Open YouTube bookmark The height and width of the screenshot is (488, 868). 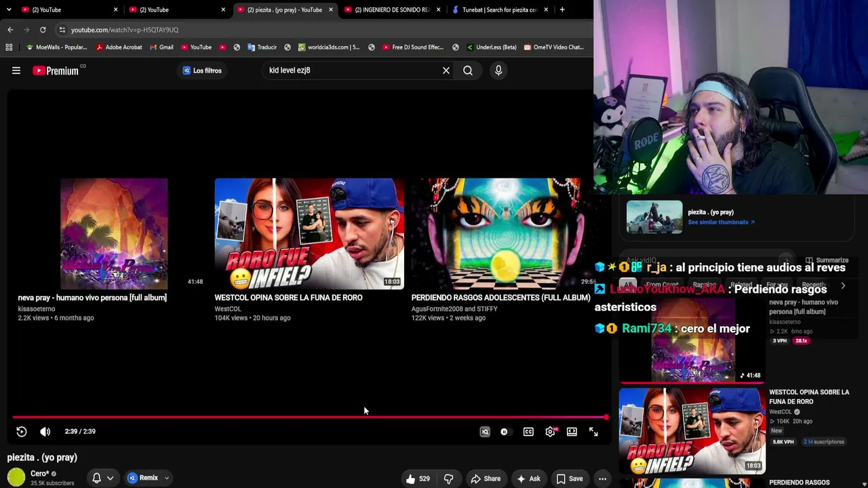tap(196, 47)
